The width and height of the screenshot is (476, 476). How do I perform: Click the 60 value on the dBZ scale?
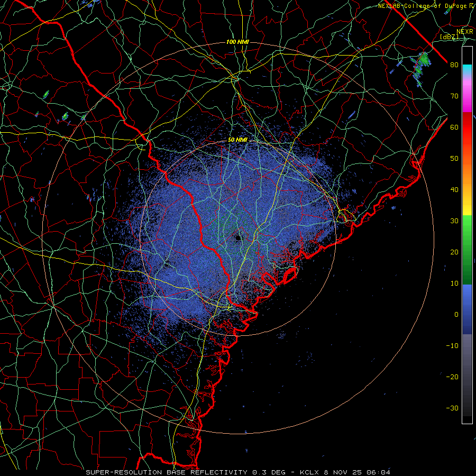click(x=454, y=127)
